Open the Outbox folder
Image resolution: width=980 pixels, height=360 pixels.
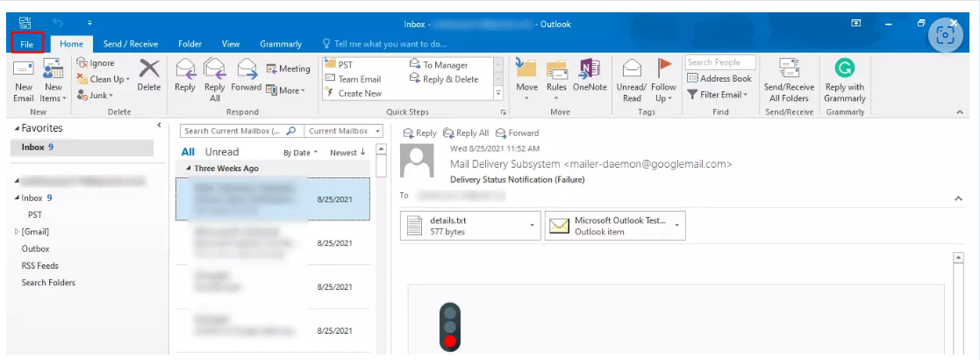coord(35,248)
